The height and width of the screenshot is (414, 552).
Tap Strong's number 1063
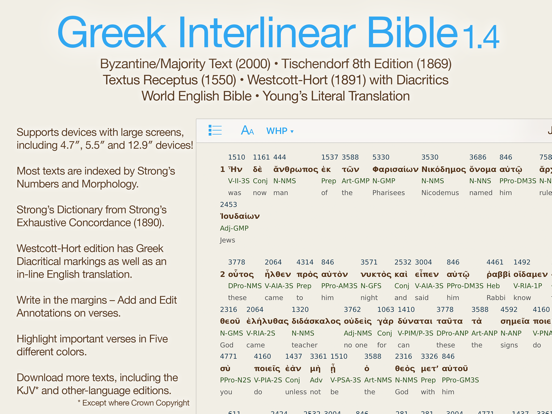click(386, 309)
